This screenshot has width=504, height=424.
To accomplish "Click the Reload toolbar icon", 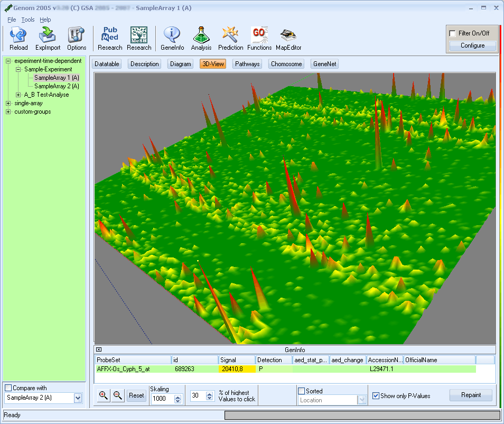I will click(18, 35).
